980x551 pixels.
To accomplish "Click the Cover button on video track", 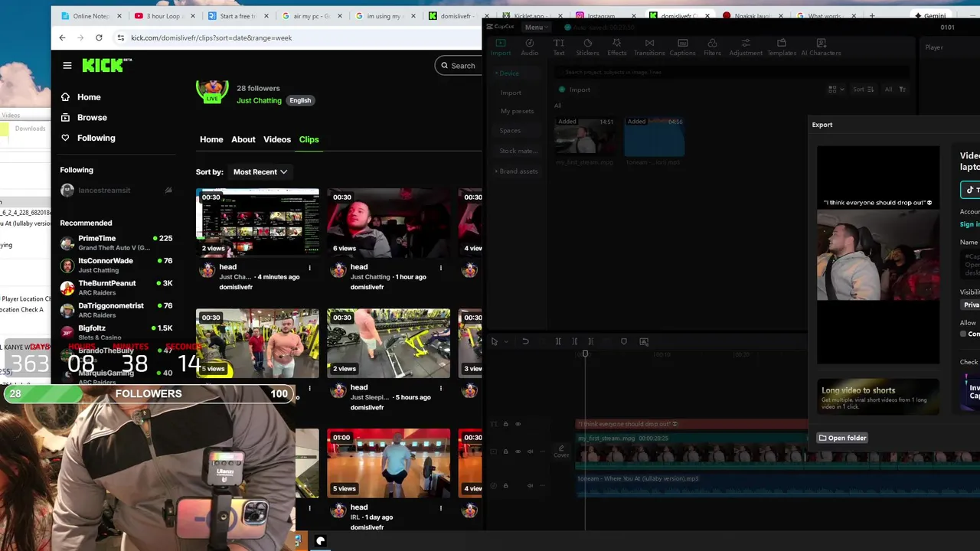I will 561,452.
